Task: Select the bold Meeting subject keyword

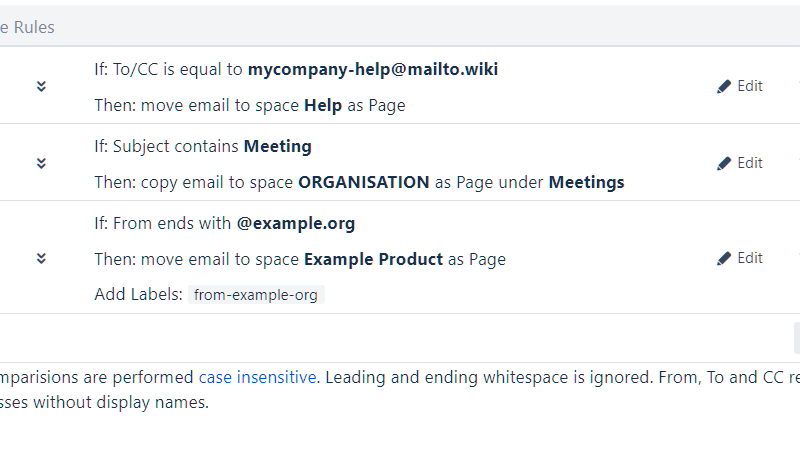Action: click(278, 147)
